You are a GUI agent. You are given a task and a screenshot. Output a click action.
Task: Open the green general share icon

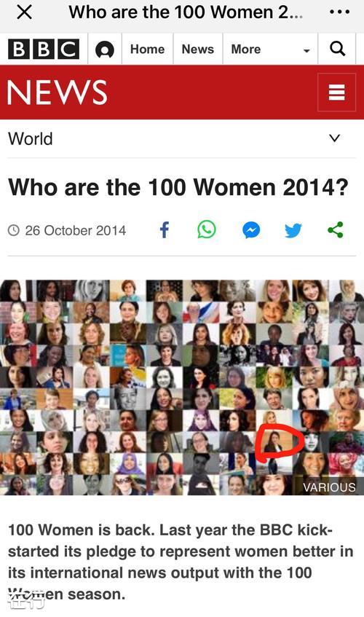click(x=336, y=229)
